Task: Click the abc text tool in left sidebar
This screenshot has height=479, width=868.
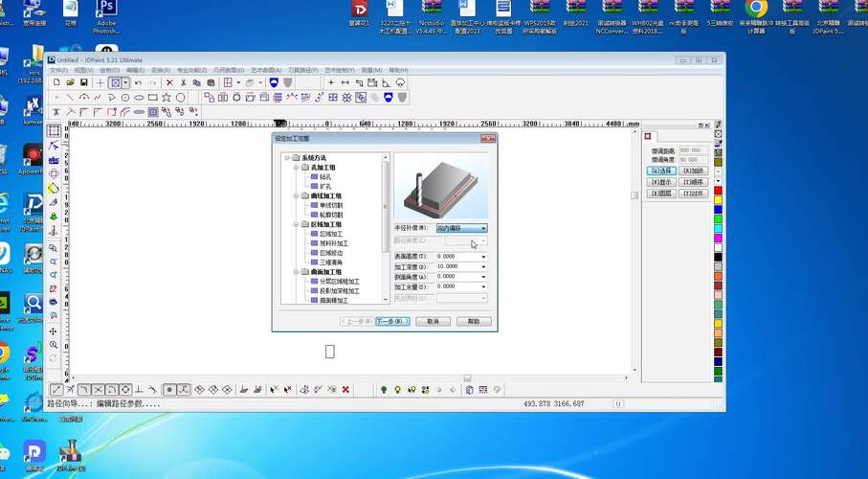Action: (54, 160)
